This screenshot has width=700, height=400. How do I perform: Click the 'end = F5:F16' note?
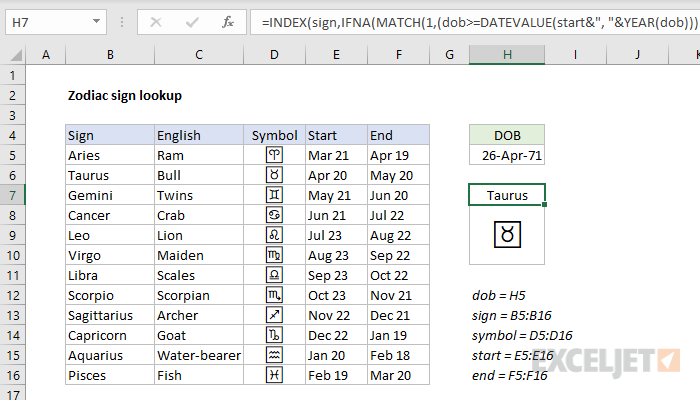coord(509,375)
